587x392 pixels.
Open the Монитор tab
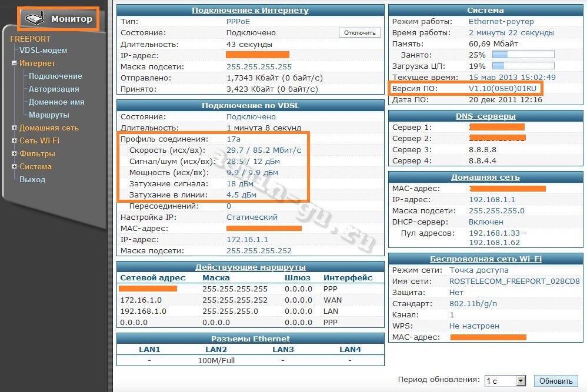[71, 19]
